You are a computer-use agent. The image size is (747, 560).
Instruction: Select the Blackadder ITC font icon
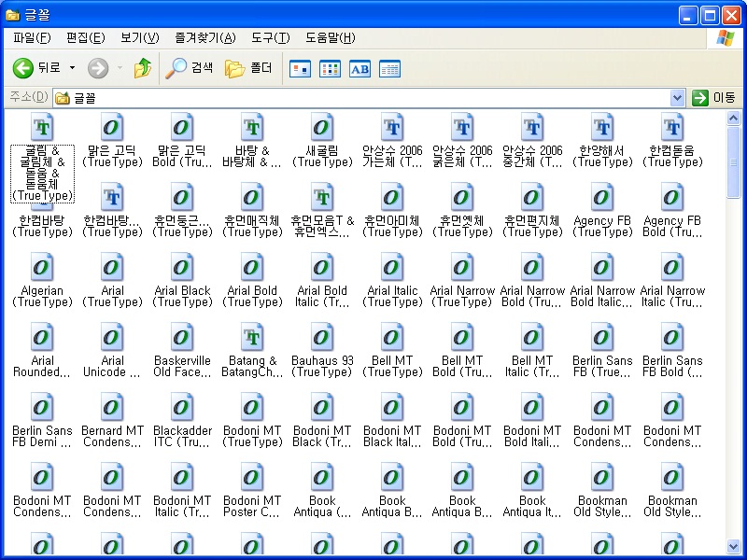(x=182, y=407)
